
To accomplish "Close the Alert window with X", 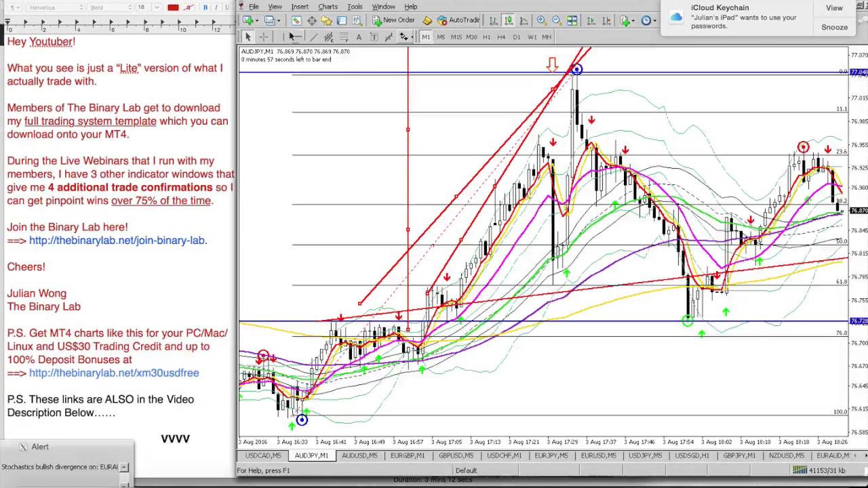I will pyautogui.click(x=23, y=447).
